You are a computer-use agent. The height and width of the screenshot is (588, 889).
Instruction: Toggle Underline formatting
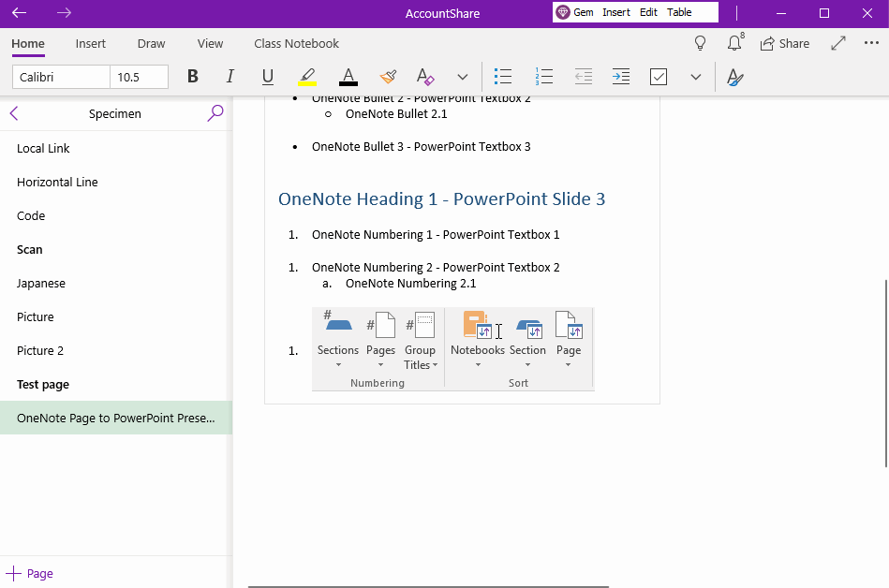[267, 77]
